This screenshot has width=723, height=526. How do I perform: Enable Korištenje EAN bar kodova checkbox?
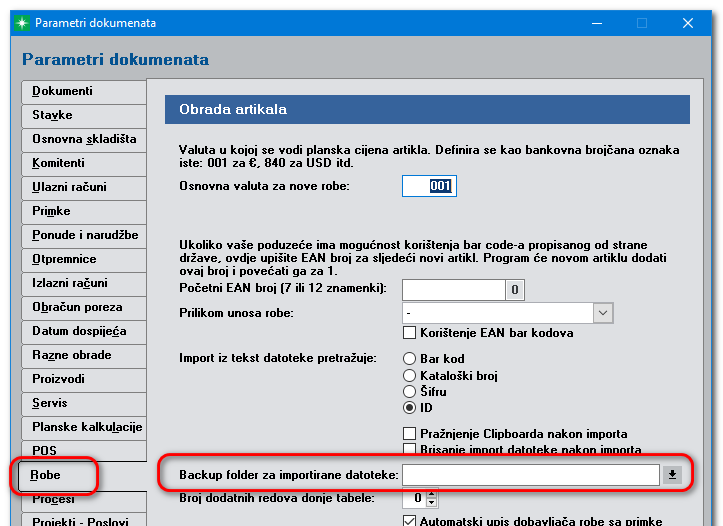(409, 333)
